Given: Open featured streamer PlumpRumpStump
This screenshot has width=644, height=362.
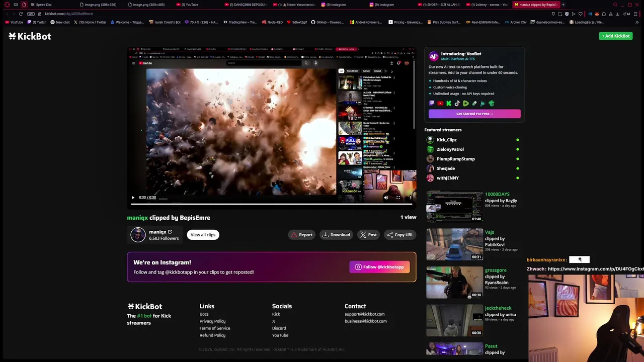Looking at the screenshot, I should (x=456, y=159).
